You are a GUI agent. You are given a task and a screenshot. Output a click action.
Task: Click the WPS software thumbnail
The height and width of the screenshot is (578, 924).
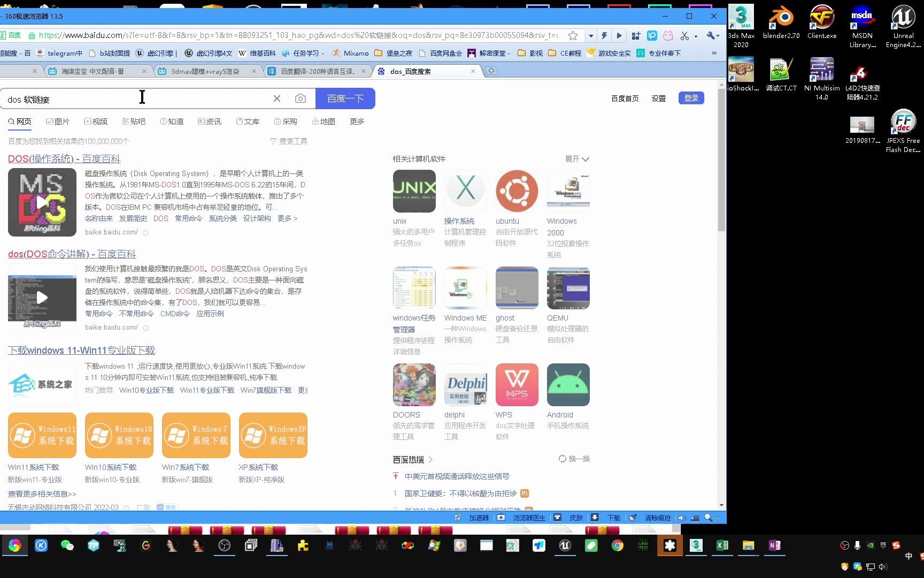click(x=517, y=385)
